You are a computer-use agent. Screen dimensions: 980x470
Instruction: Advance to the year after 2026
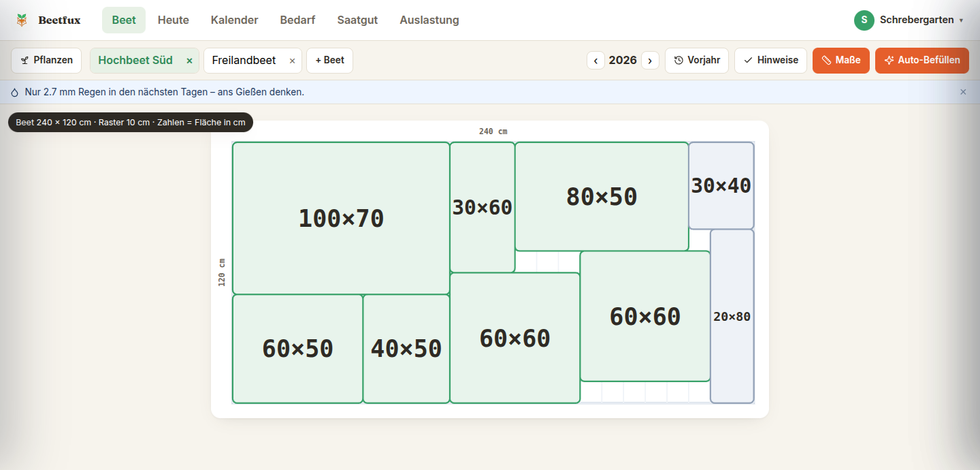650,61
